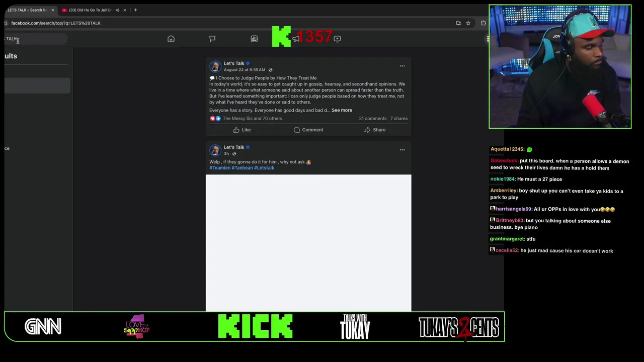This screenshot has height=362, width=644.
Task: Open the Pages flag icon in Facebook header
Action: pyautogui.click(x=212, y=39)
